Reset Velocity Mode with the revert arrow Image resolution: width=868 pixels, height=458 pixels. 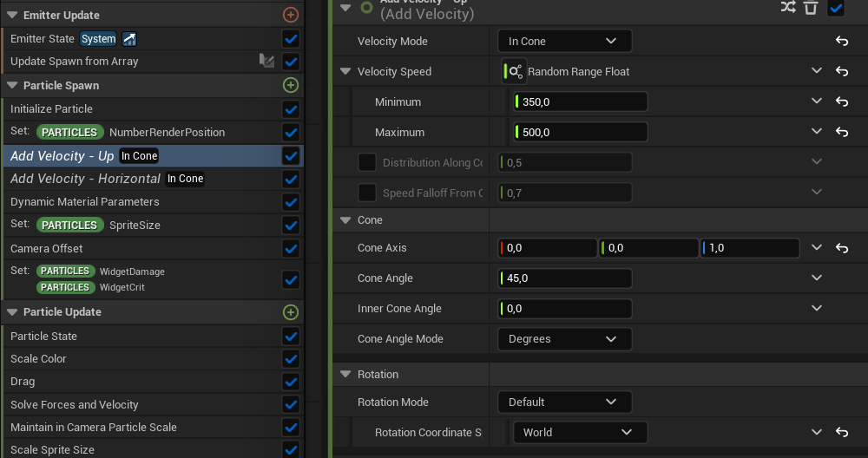tap(841, 42)
